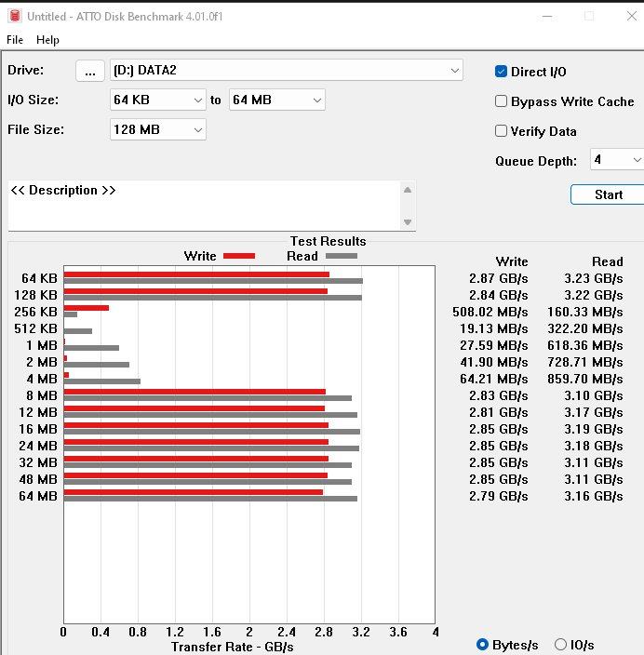Click the write value 64.21 MB/s
Viewport: 644px width, 655px height.
(x=494, y=379)
